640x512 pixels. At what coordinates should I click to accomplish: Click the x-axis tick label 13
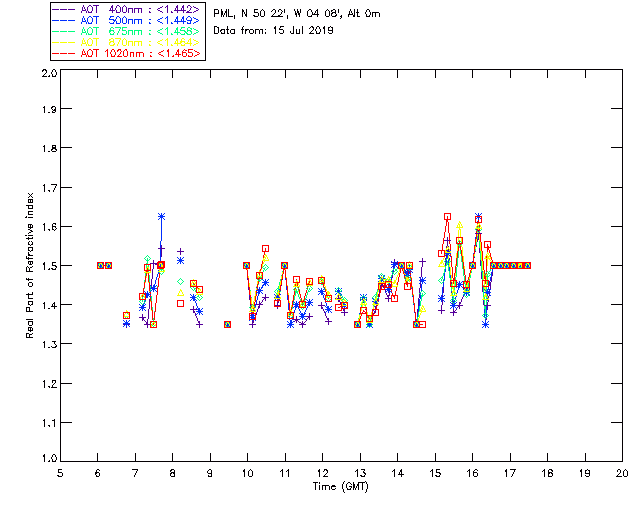pyautogui.click(x=360, y=473)
